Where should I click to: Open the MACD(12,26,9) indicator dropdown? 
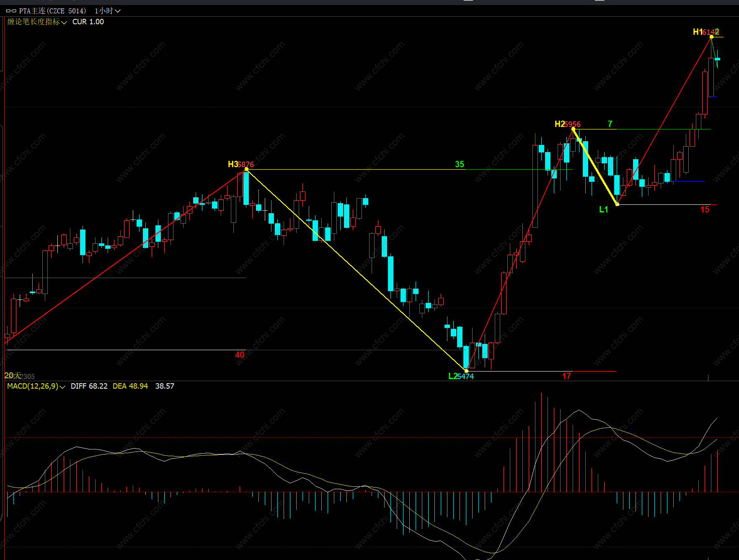click(x=36, y=386)
